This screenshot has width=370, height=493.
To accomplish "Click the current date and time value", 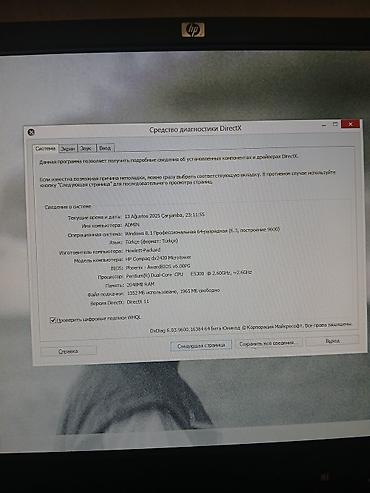I will tap(165, 216).
